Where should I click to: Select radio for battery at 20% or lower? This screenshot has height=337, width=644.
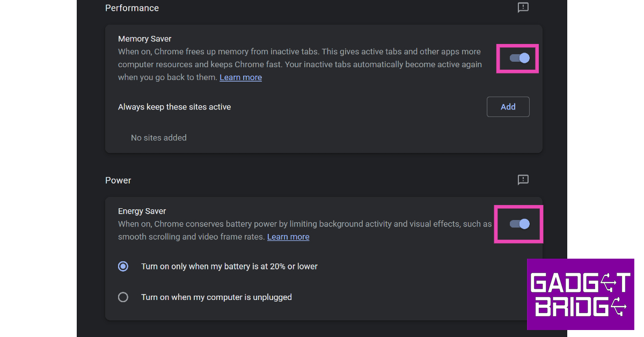click(123, 266)
